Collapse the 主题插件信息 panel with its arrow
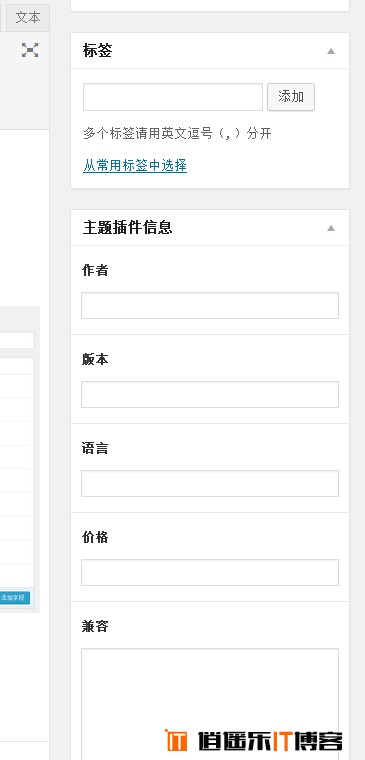The image size is (365, 760). [331, 228]
